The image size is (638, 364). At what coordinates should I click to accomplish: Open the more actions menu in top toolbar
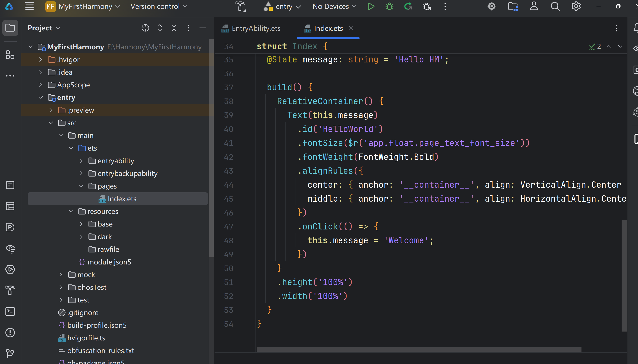coord(445,6)
